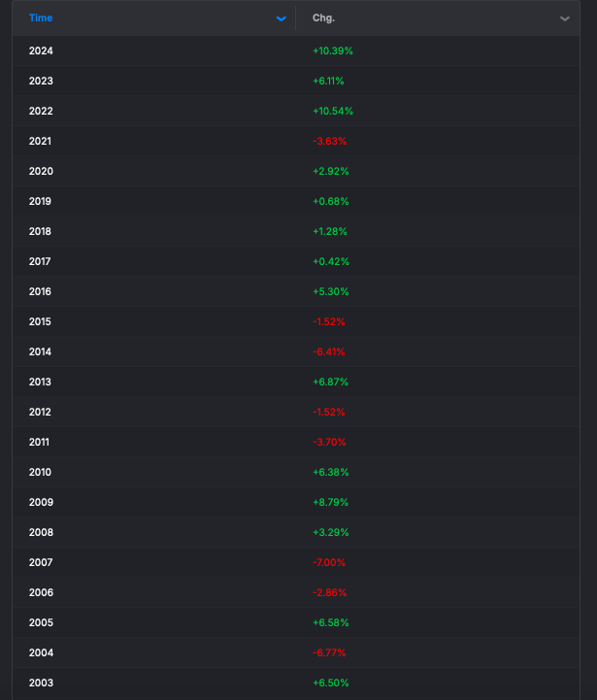Sort by the Time column header
The height and width of the screenshot is (700, 597).
click(x=41, y=17)
